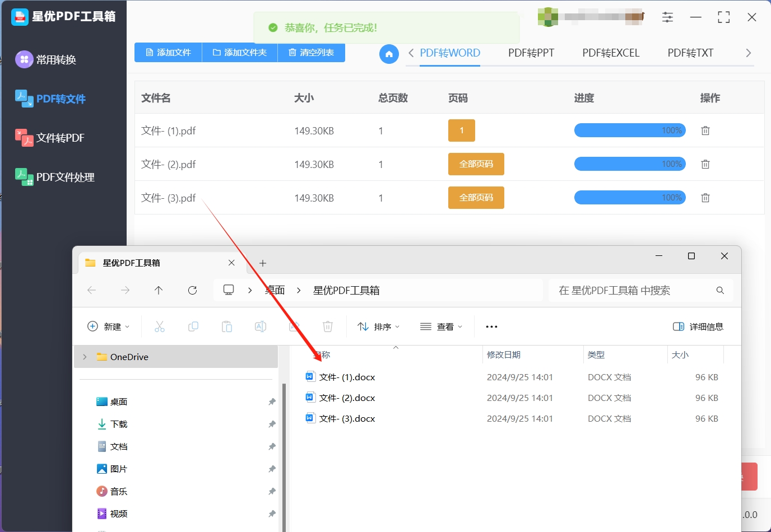The height and width of the screenshot is (532, 771).
Task: Go back in File Explorer
Action: 92,290
